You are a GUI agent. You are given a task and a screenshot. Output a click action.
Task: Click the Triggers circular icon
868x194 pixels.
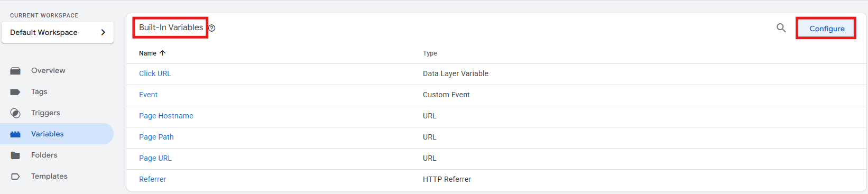click(15, 113)
